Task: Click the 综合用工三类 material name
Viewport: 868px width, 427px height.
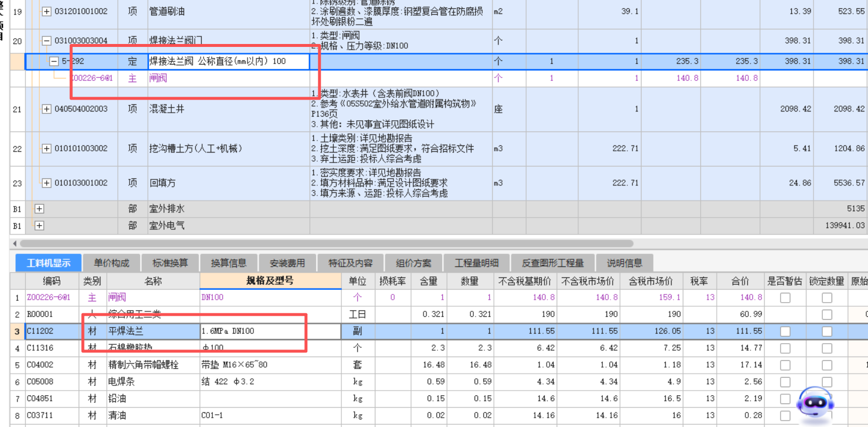Action: point(135,314)
